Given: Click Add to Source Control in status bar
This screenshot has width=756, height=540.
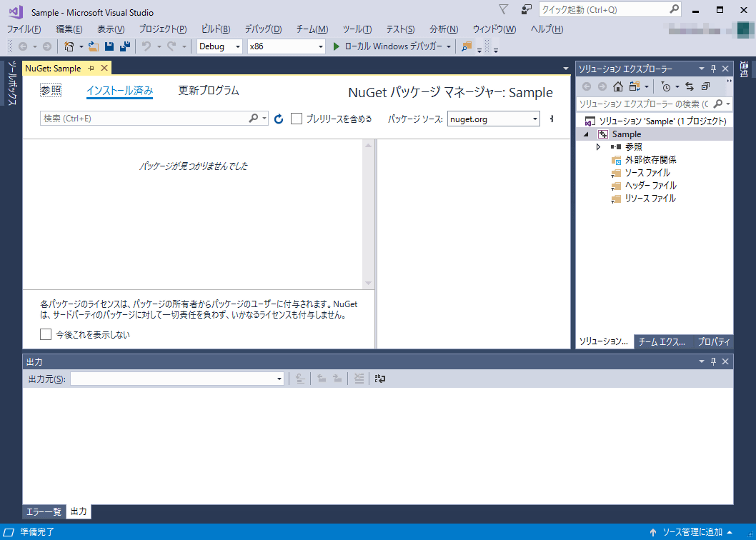Looking at the screenshot, I should pyautogui.click(x=692, y=532).
